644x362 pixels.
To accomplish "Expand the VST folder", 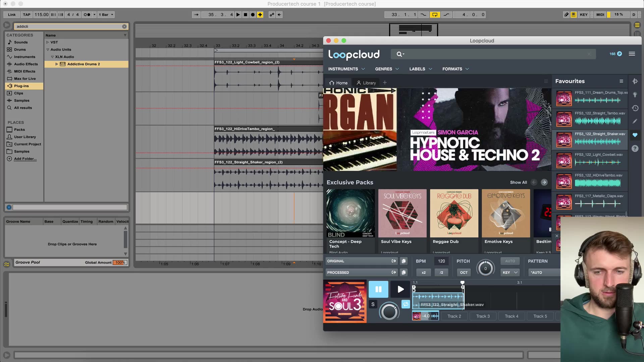I will [48, 42].
